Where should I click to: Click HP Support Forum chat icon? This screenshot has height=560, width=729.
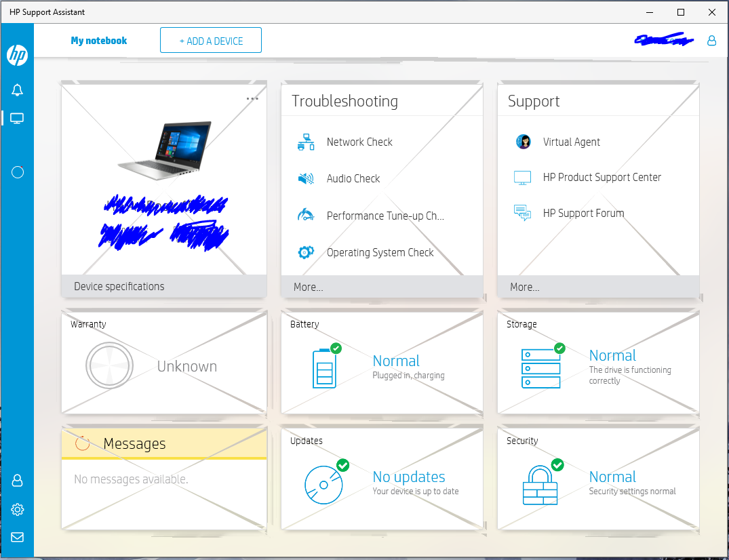(523, 213)
